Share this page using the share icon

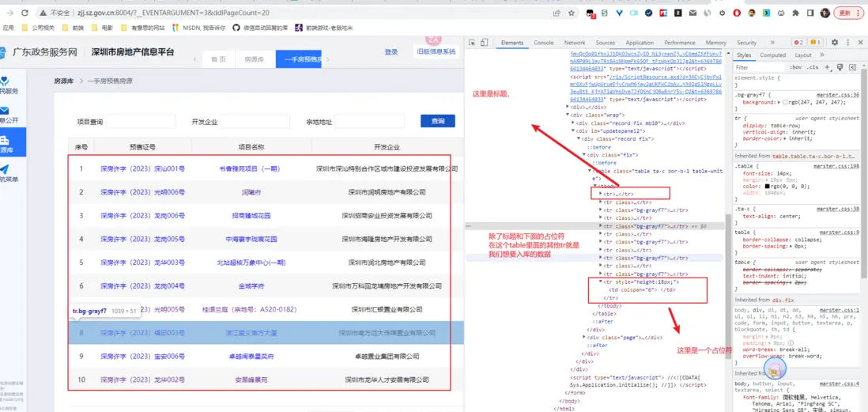(x=557, y=12)
